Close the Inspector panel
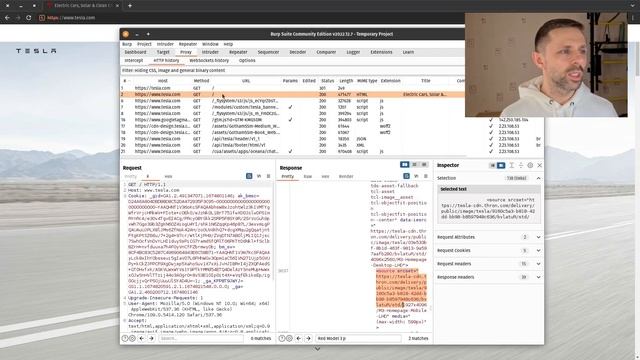640x360 pixels. 540,165
